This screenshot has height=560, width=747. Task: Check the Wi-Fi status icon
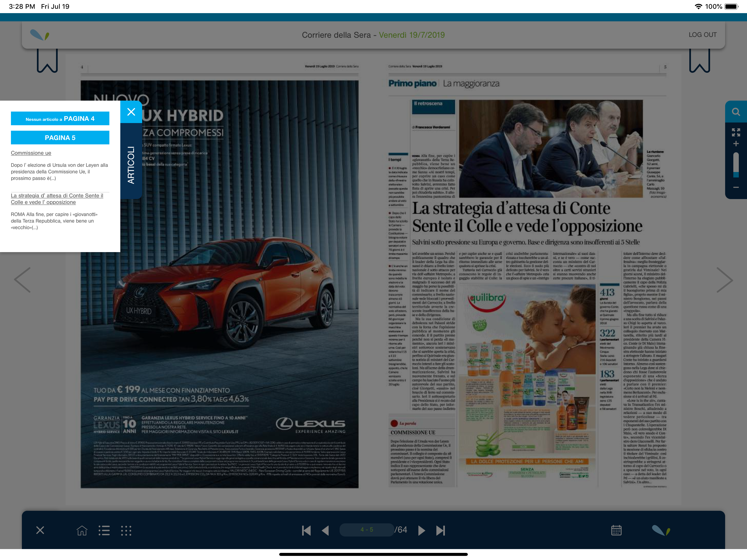coord(698,6)
